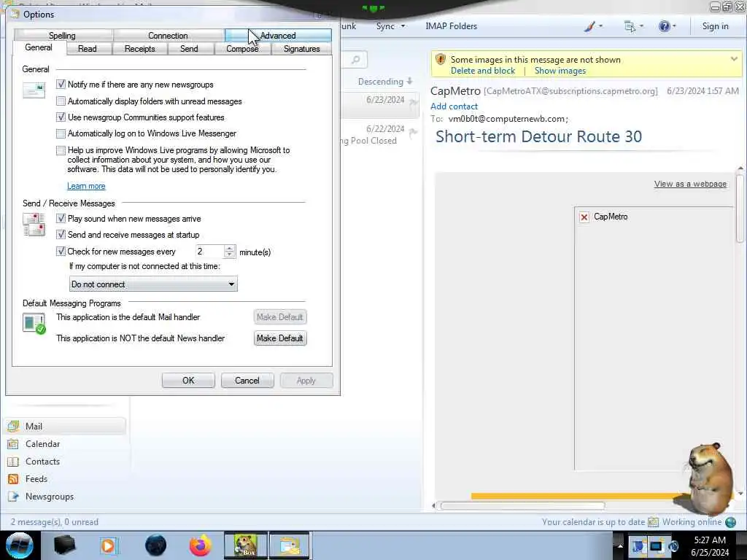This screenshot has height=560, width=747.
Task: Click the calendar status icon in status bar
Action: pyautogui.click(x=653, y=522)
